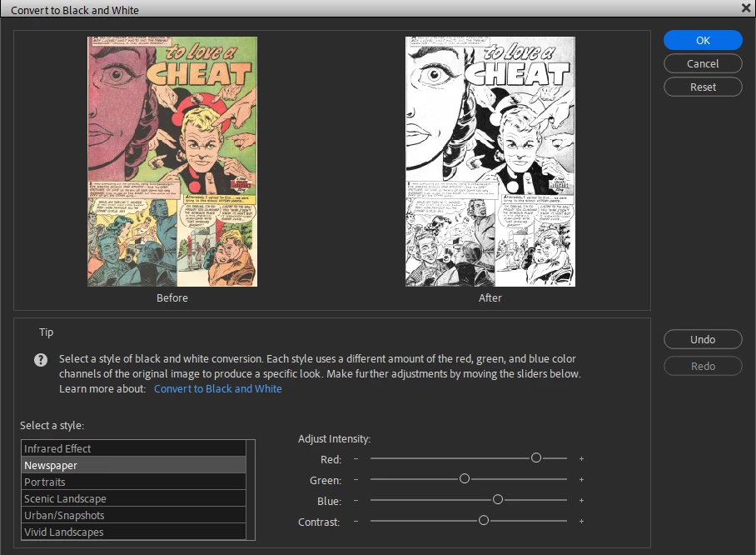This screenshot has width=756, height=555.
Task: Decrease Red with its minus icon
Action: pyautogui.click(x=356, y=458)
